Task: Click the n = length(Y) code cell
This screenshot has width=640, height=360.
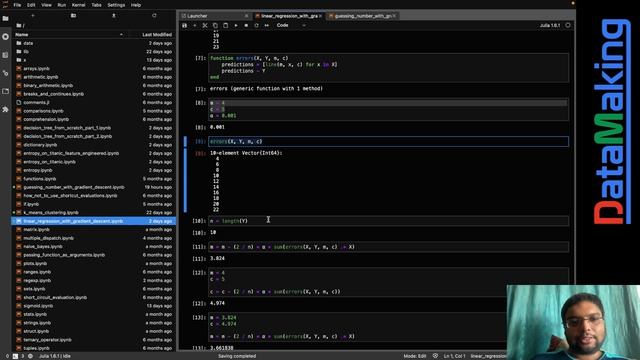Action: click(388, 221)
